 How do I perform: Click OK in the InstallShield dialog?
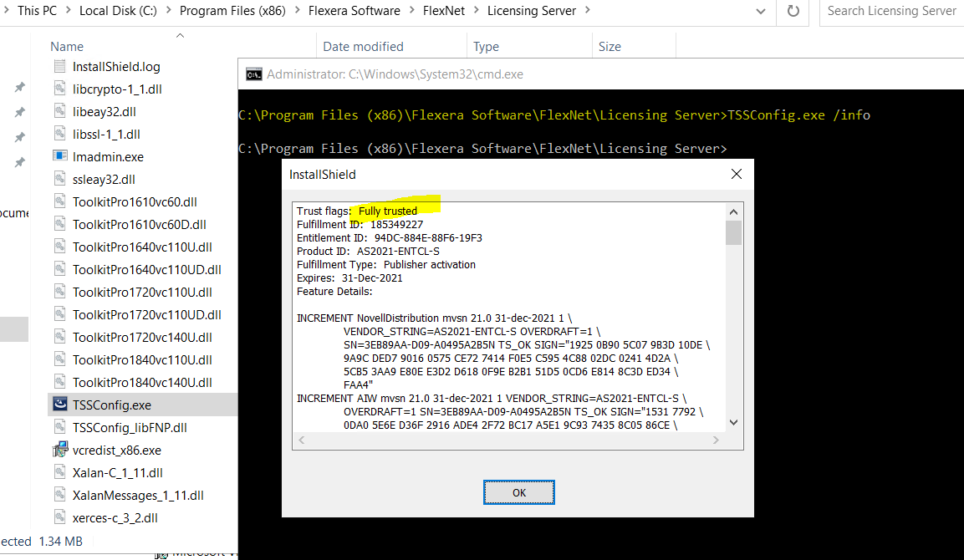click(518, 492)
